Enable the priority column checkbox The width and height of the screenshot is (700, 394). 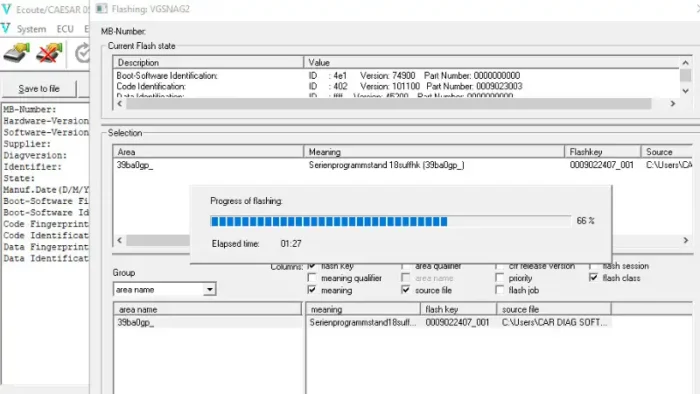click(x=499, y=278)
